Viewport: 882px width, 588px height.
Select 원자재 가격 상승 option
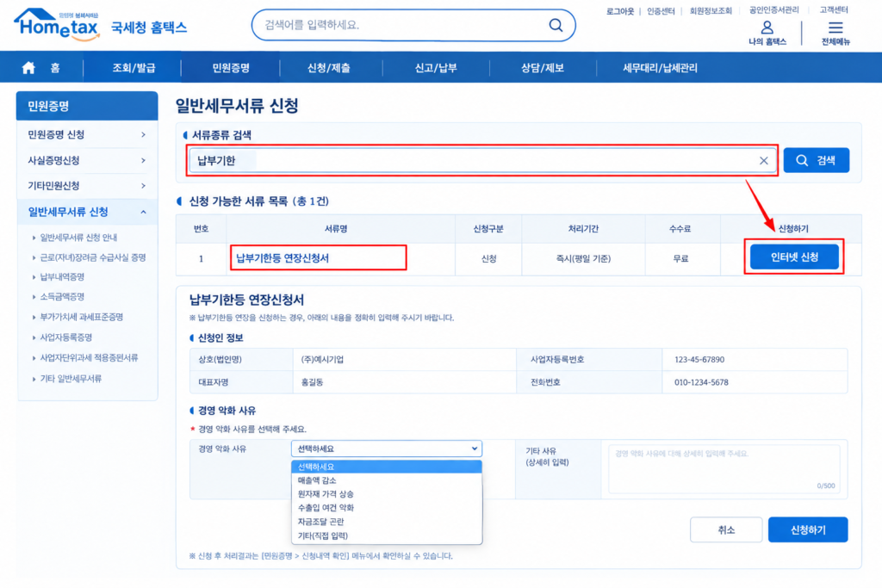tap(387, 494)
